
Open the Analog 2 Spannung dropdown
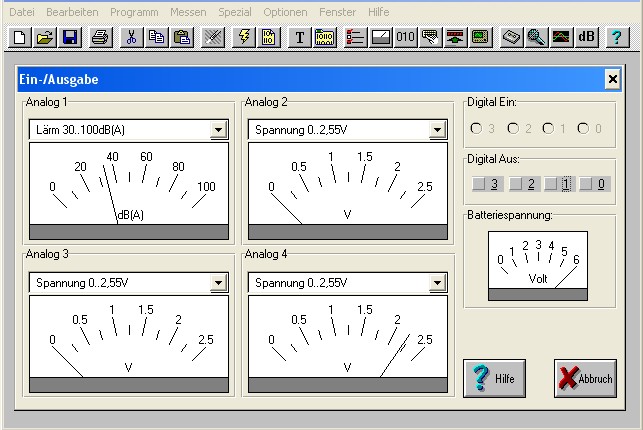coord(437,130)
